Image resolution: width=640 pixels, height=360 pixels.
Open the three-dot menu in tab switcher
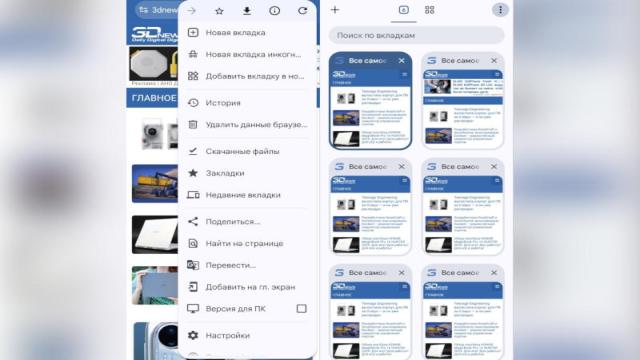(500, 10)
